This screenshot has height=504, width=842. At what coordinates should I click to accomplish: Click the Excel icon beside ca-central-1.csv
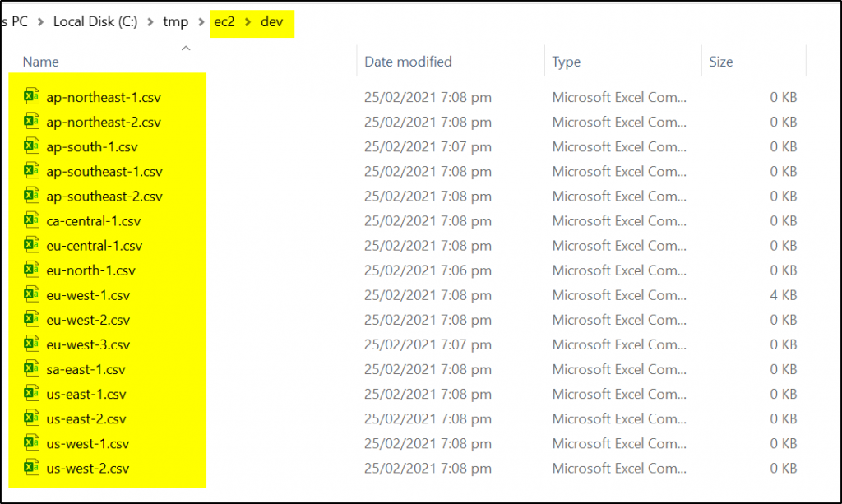31,220
